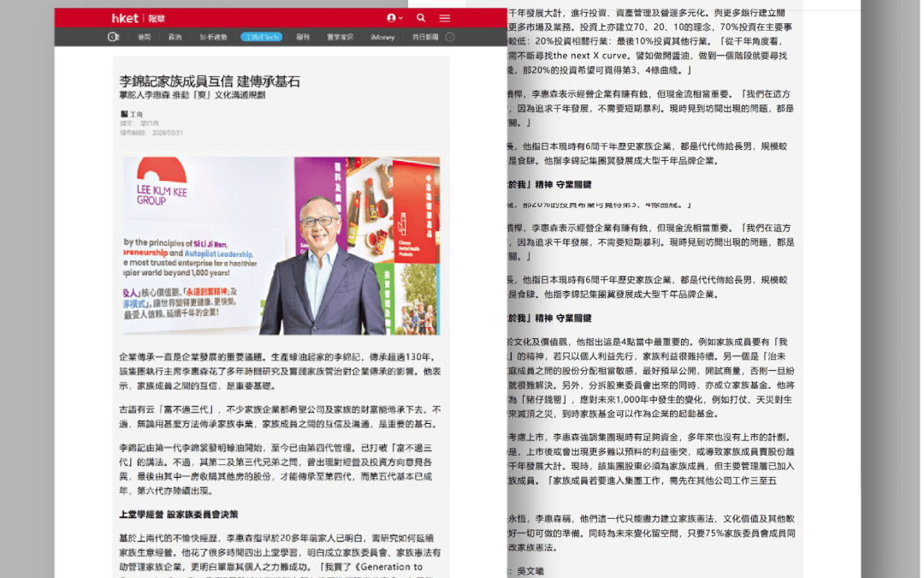The image size is (924, 578).
Task: Switch to the 知.析趨勢 tab
Action: [213, 37]
